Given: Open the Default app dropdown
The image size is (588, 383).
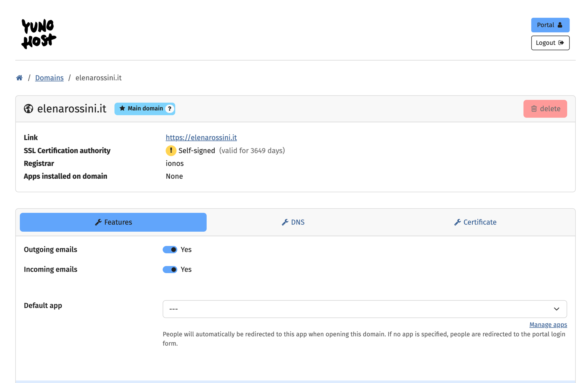Looking at the screenshot, I should pyautogui.click(x=364, y=309).
